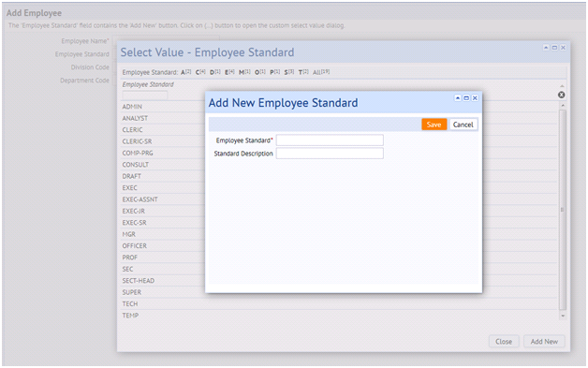Show All employee standards
This screenshot has width=588, height=368.
click(321, 72)
